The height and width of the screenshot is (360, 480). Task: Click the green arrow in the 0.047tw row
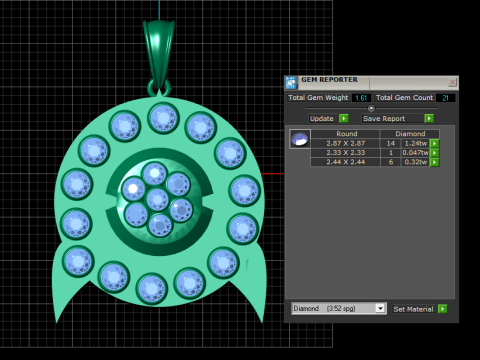point(435,153)
